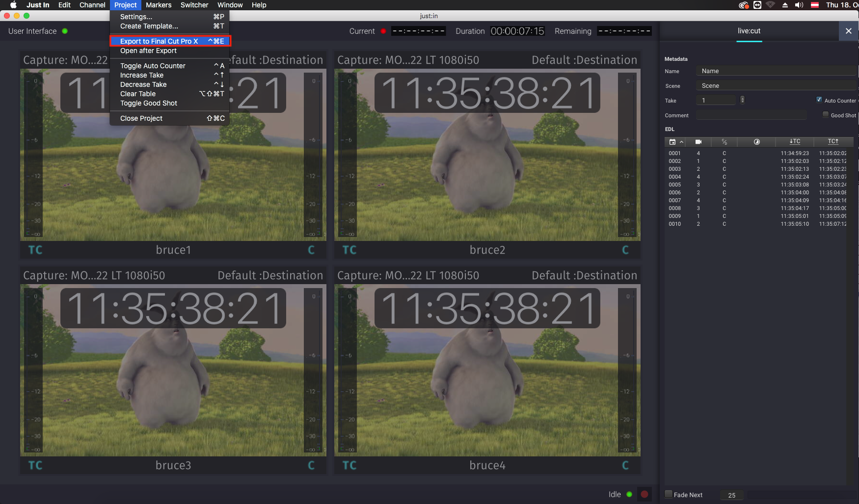Choose Toggle Good Shot menu item
Image resolution: width=859 pixels, height=504 pixels.
[x=170, y=103]
